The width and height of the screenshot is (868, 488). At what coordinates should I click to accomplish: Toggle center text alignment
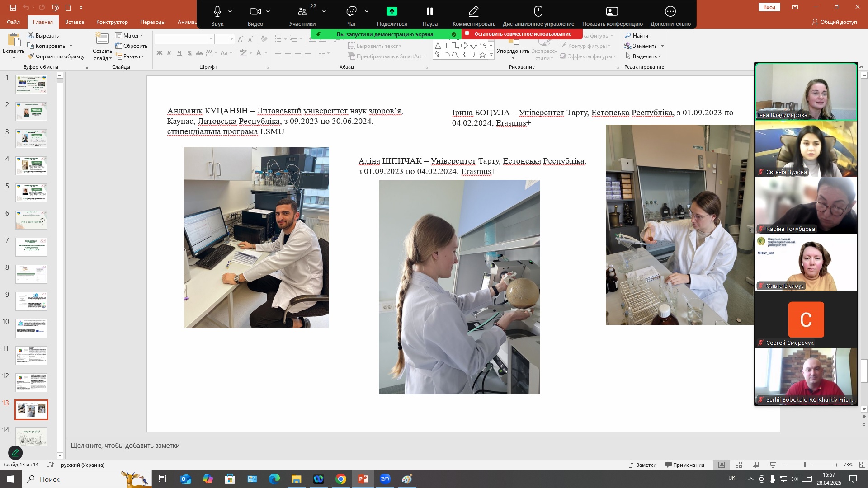(288, 53)
